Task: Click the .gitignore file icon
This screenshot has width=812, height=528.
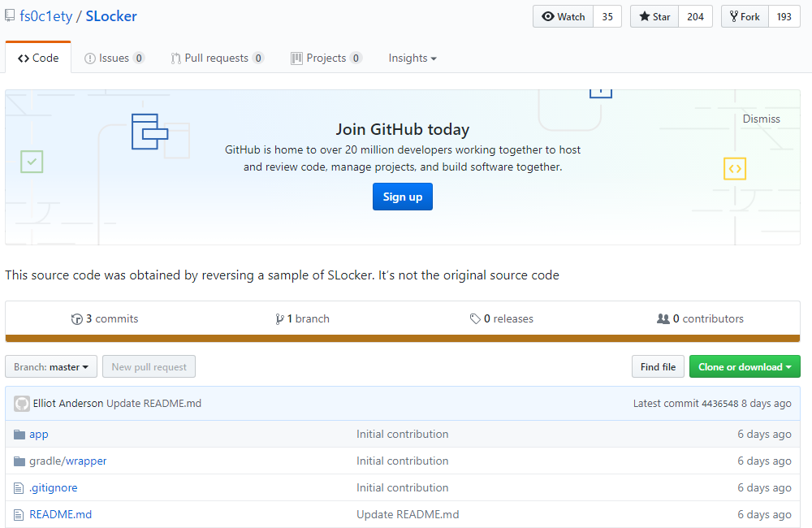Action: pos(19,487)
